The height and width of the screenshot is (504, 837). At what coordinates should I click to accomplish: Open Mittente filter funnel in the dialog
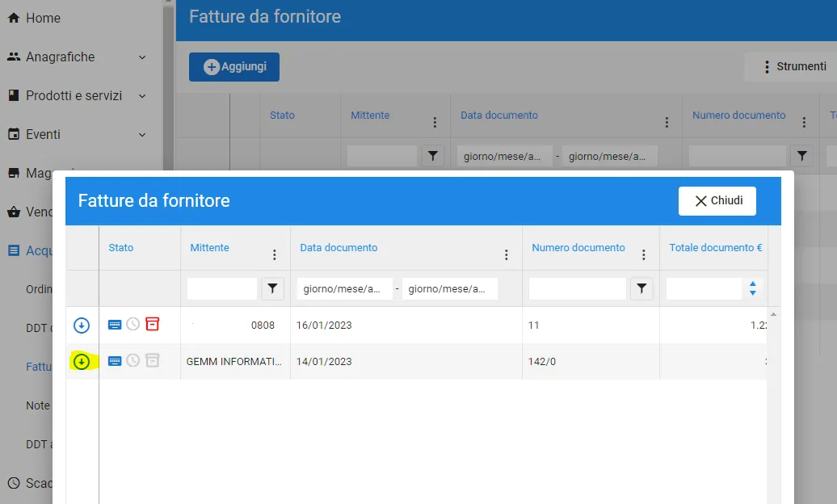[x=272, y=288]
